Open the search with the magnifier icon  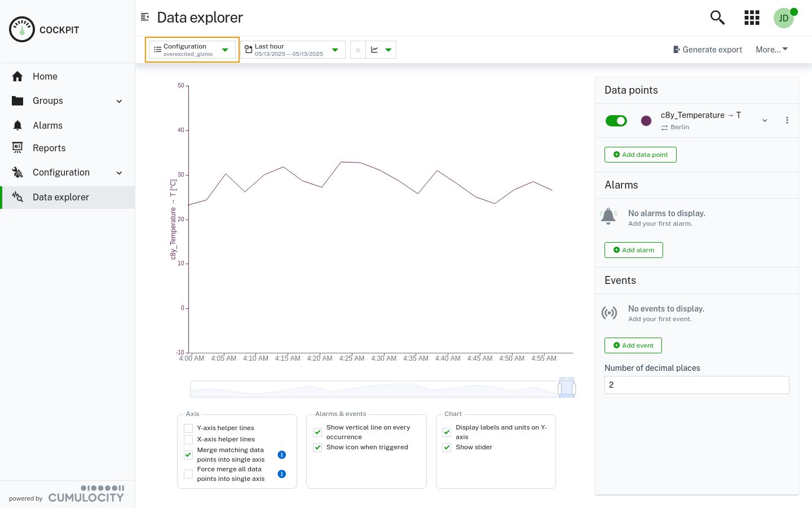point(717,17)
